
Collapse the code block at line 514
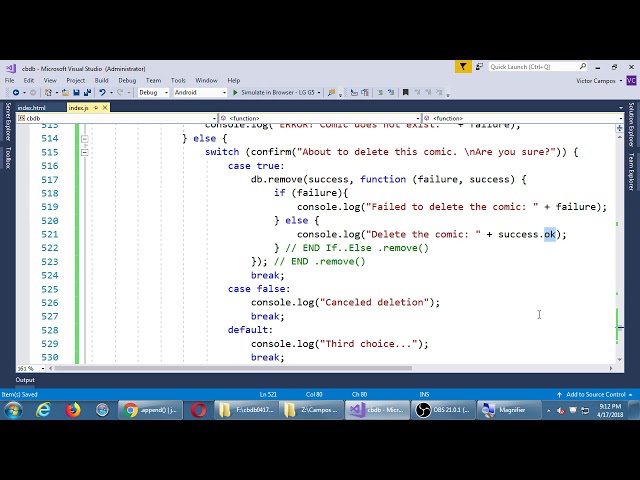click(84, 138)
